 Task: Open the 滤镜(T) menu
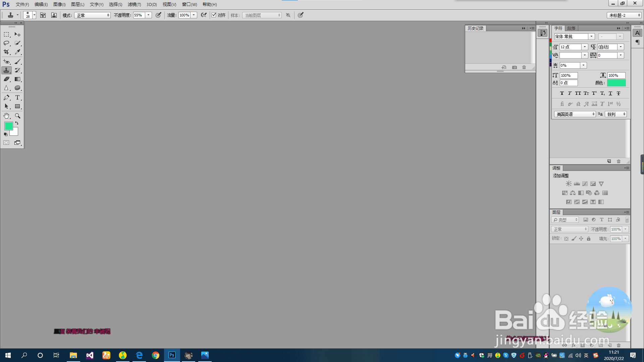(134, 4)
